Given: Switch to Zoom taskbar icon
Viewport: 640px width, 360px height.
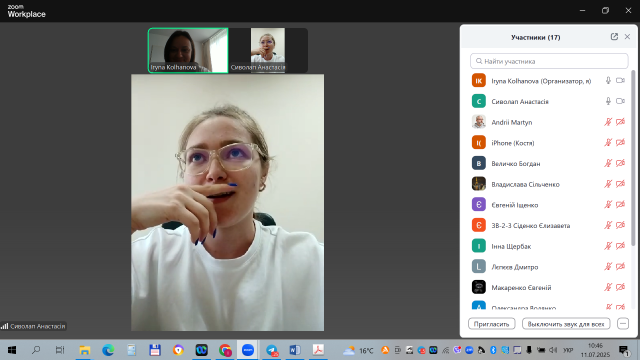Looking at the screenshot, I should coord(248,350).
